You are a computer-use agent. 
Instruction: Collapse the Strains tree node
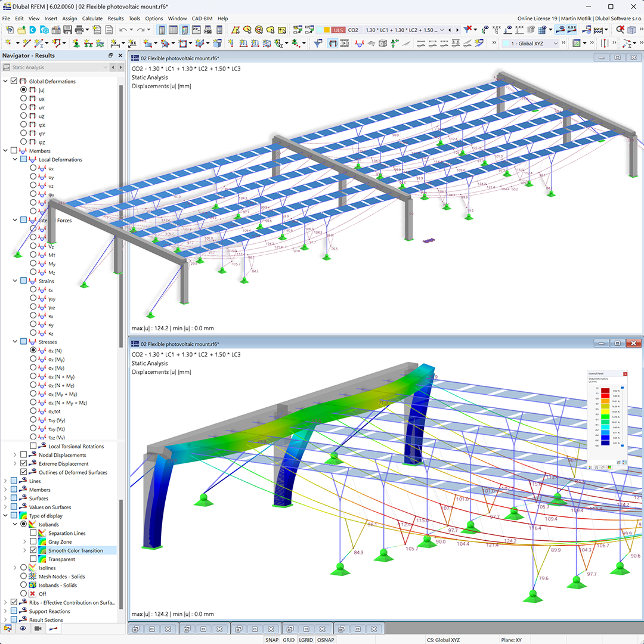coord(15,280)
